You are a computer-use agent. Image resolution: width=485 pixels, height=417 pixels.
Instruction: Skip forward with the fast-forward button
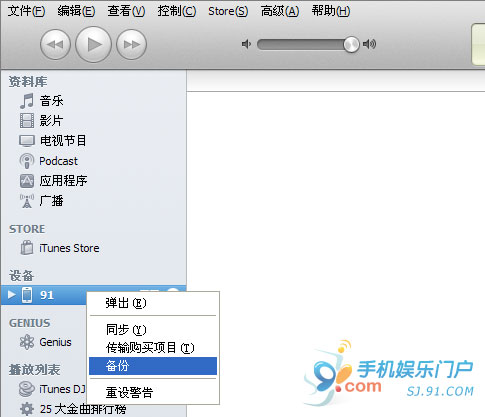pos(131,44)
